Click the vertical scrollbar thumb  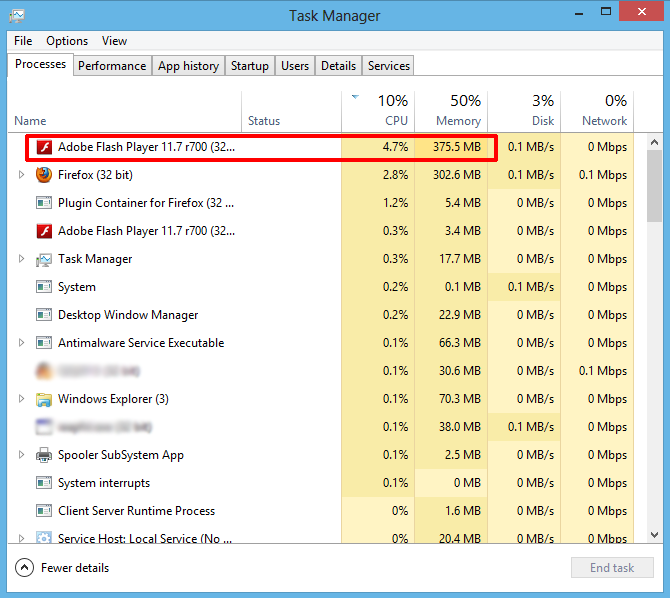point(654,186)
